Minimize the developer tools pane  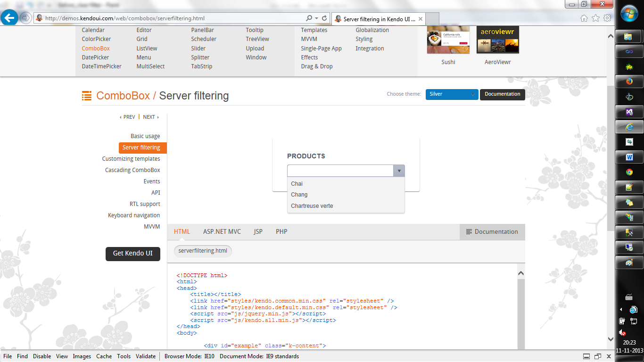point(586,356)
